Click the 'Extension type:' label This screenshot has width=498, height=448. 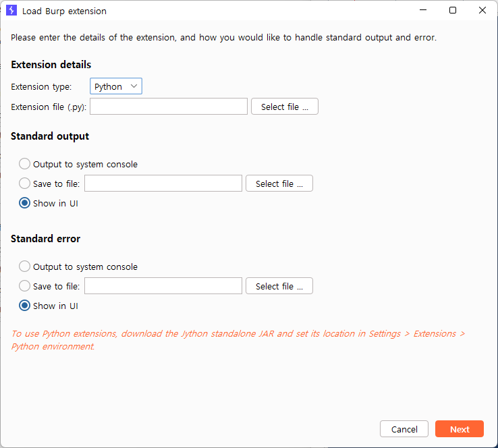point(41,86)
